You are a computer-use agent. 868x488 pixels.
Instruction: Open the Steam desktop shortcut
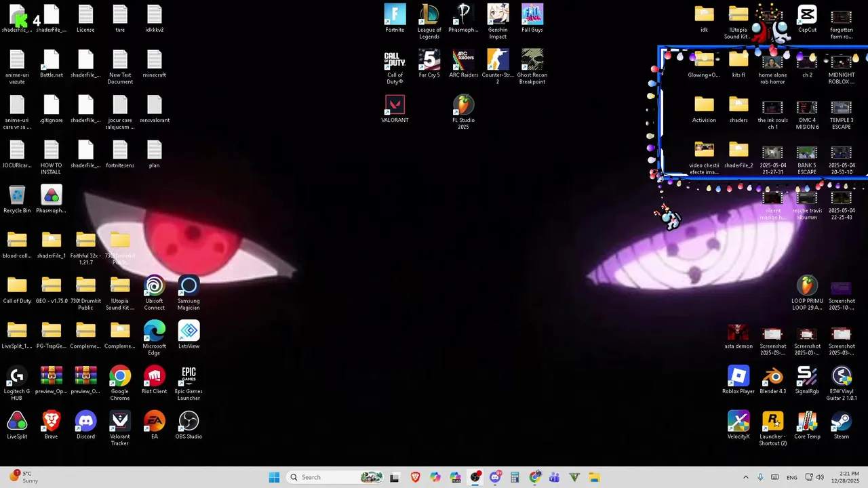click(842, 426)
